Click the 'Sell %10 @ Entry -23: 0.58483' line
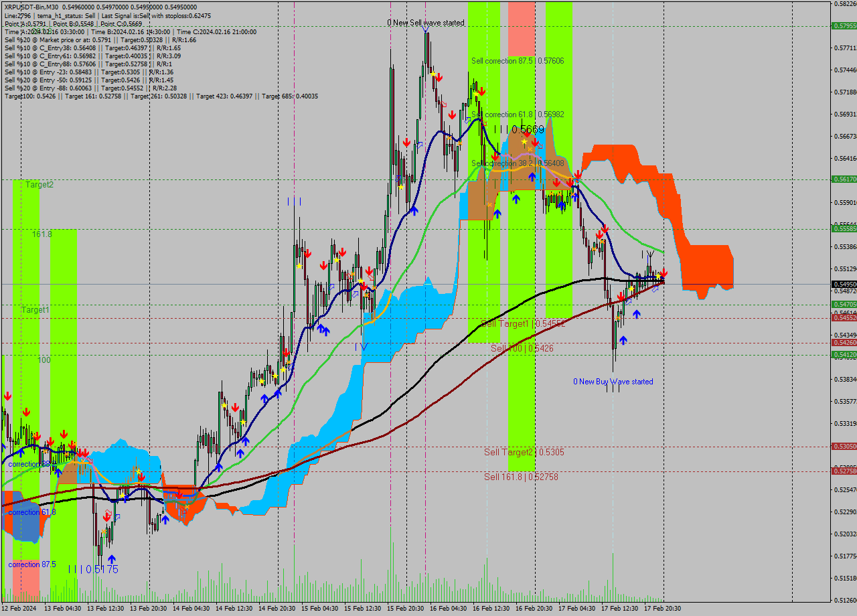The width and height of the screenshot is (857, 616). point(89,72)
